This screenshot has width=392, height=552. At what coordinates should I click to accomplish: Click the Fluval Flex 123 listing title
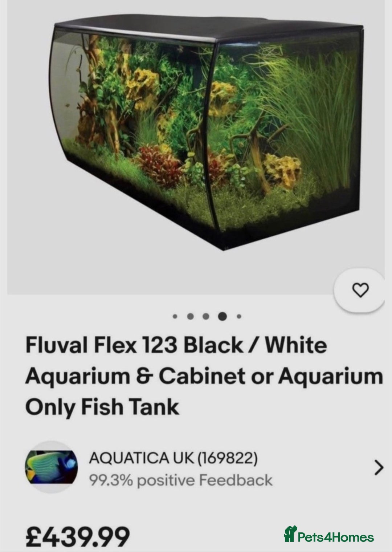click(204, 376)
